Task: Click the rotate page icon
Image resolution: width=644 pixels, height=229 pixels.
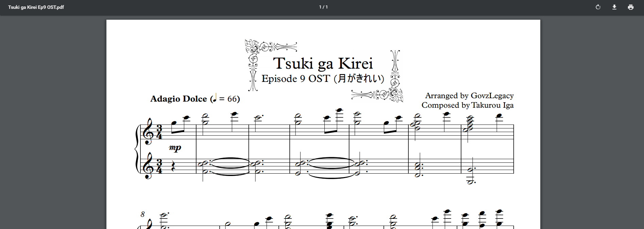Action: 598,7
